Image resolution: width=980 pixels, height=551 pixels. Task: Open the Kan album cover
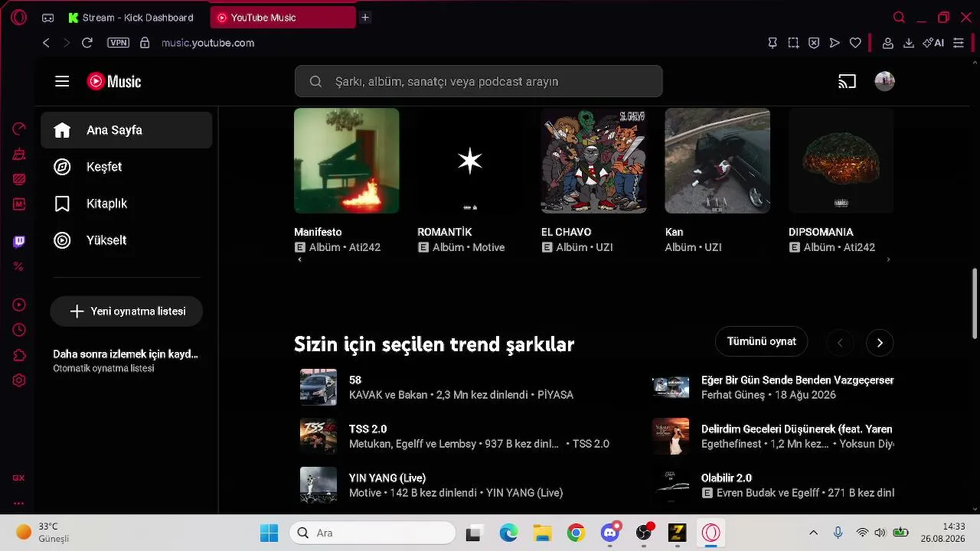(x=717, y=161)
